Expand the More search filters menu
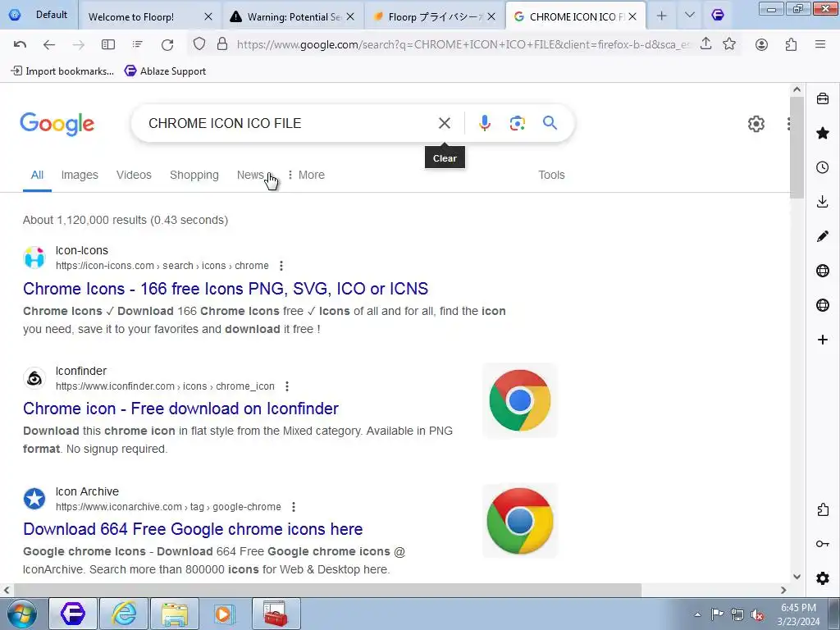Screen dimensions: 840x630 306,175
